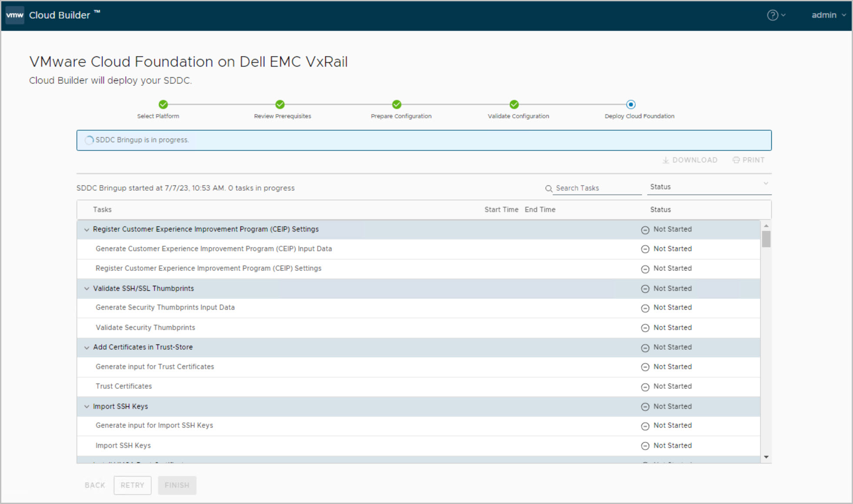The image size is (853, 504).
Task: Click the task list scrollbar down arrow
Action: [x=766, y=457]
